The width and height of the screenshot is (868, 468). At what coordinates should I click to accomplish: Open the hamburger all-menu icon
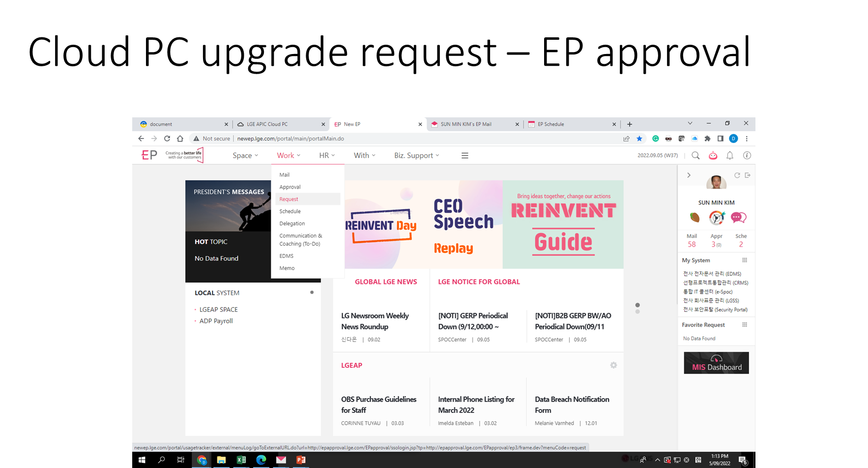click(x=464, y=156)
